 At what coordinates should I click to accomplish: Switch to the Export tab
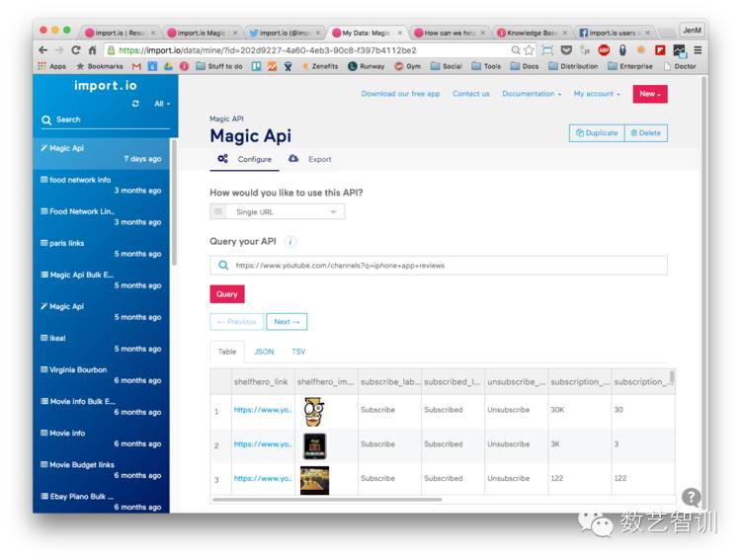pos(309,159)
